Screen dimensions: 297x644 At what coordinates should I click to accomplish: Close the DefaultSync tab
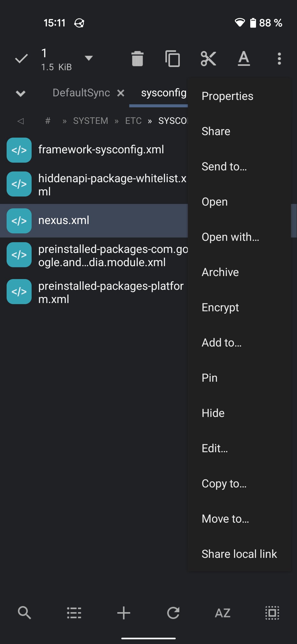(x=121, y=93)
